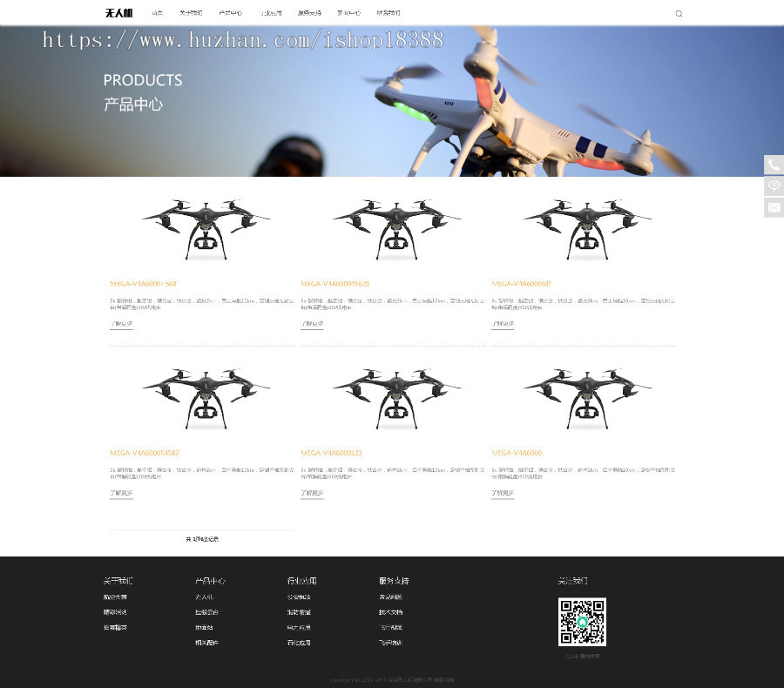Open product title MEGA-V4A6000sdf
Image resolution: width=784 pixels, height=688 pixels.
click(x=521, y=284)
